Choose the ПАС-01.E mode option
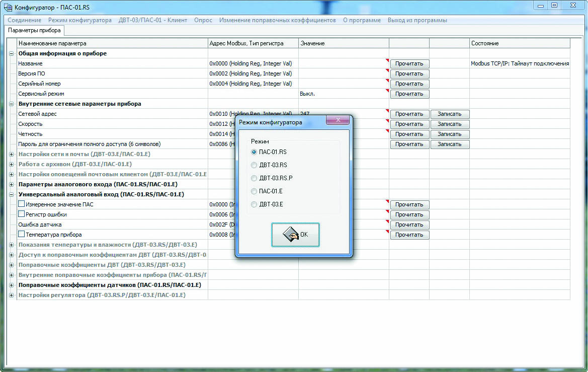This screenshot has width=588, height=372. tap(254, 191)
